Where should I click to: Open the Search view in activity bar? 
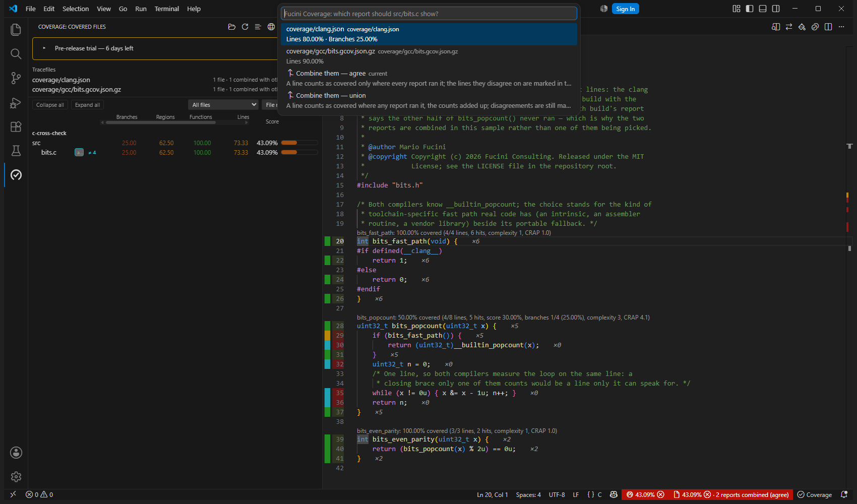(x=16, y=54)
